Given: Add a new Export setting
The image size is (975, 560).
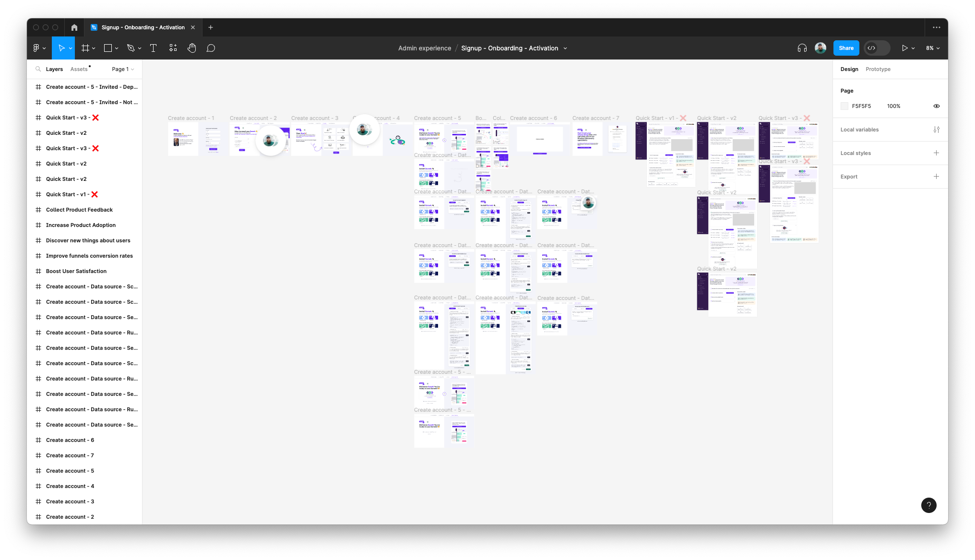Looking at the screenshot, I should tap(936, 177).
